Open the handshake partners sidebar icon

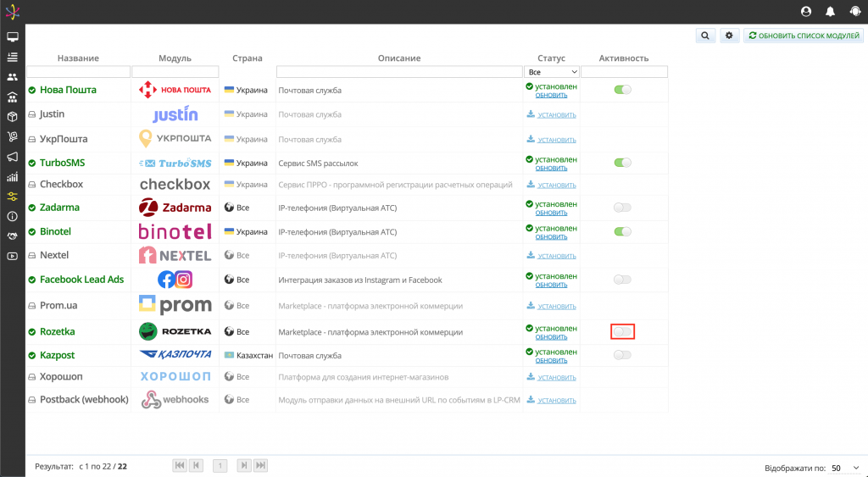[x=12, y=236]
